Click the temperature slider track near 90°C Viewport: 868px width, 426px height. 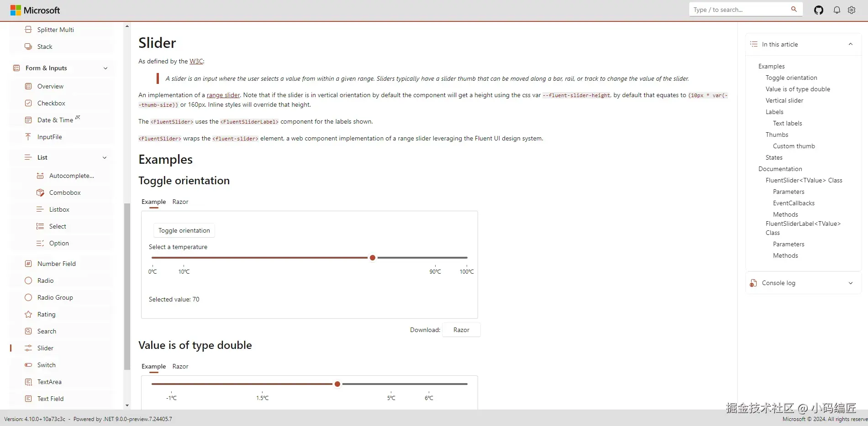pos(435,258)
